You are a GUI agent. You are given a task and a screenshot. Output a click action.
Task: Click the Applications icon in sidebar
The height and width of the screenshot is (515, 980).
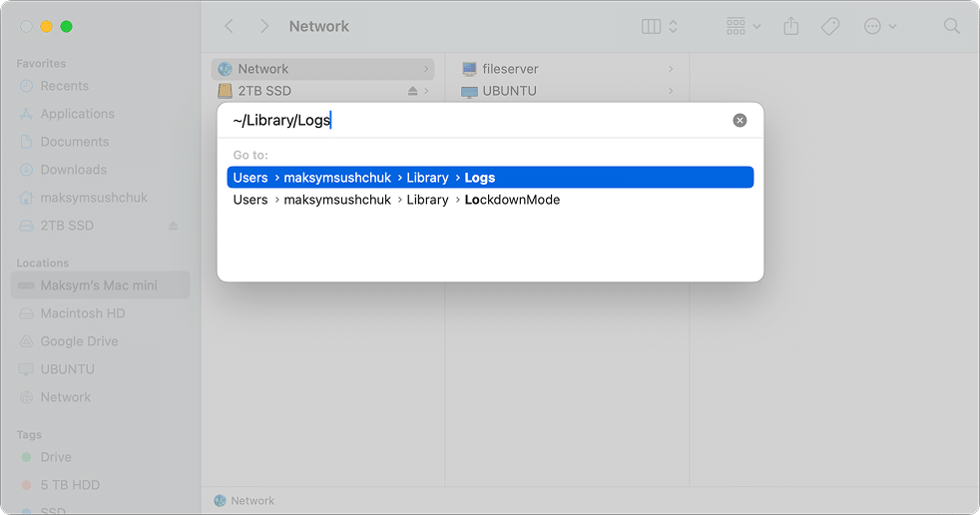[26, 114]
